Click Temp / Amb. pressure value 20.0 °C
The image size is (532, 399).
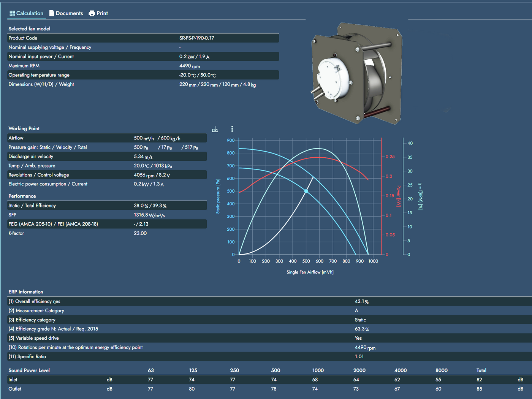pyautogui.click(x=142, y=166)
